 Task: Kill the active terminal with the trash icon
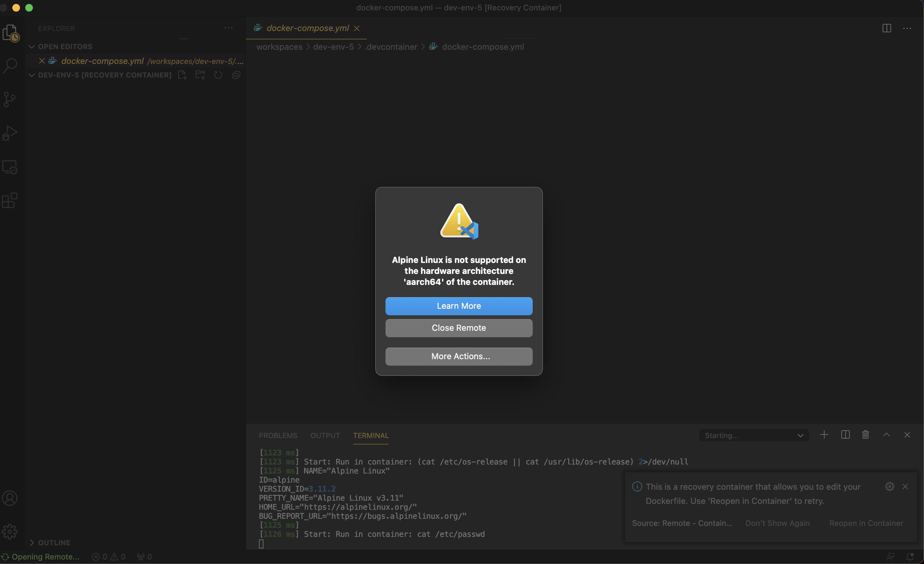[865, 434]
